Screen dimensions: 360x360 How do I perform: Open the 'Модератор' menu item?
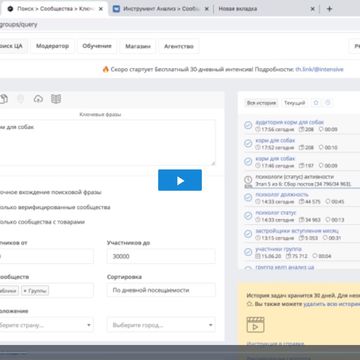pyautogui.click(x=53, y=46)
